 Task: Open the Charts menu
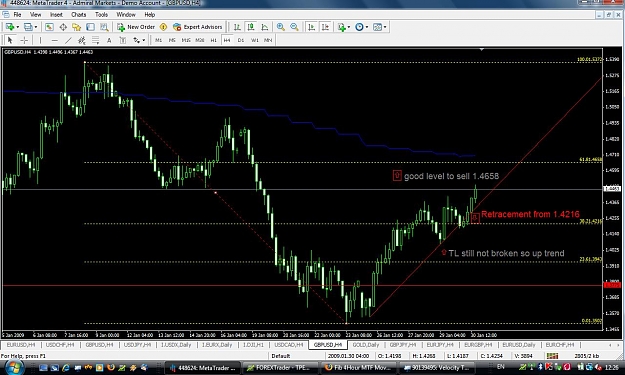click(79, 15)
